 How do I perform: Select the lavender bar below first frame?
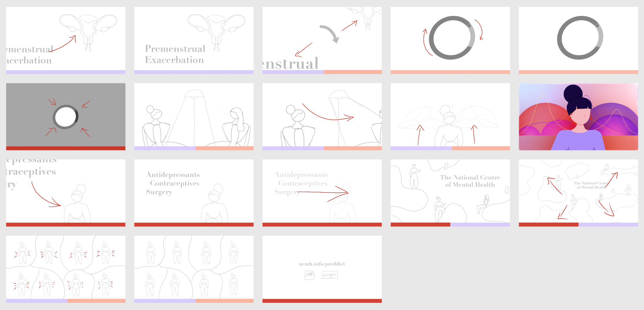click(x=66, y=72)
